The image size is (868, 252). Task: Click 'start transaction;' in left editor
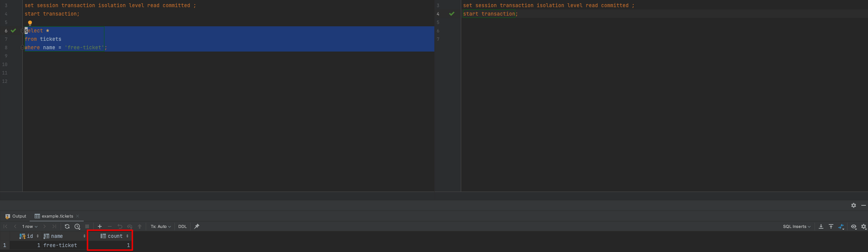tap(52, 14)
